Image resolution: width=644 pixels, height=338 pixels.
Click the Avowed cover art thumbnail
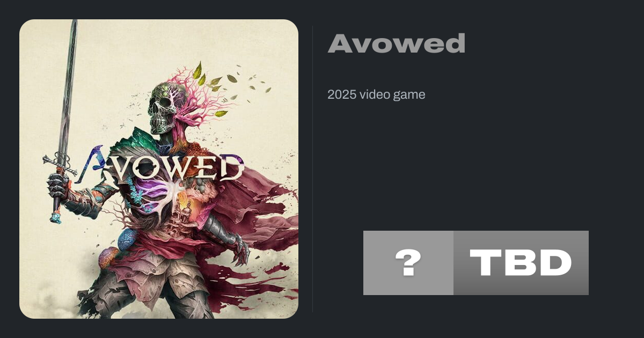[x=159, y=169]
